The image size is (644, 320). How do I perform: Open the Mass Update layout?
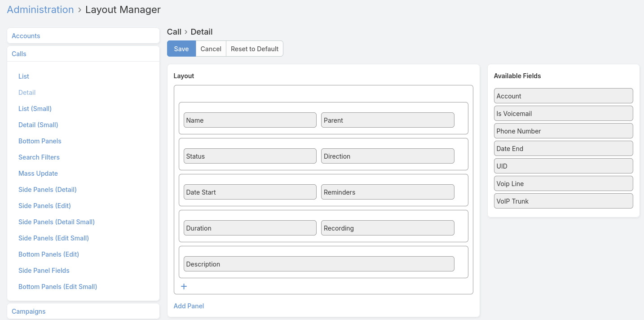pyautogui.click(x=38, y=173)
